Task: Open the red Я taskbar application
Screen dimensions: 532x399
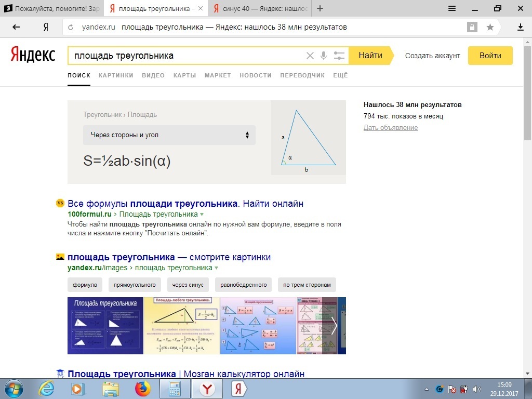Action: click(239, 389)
